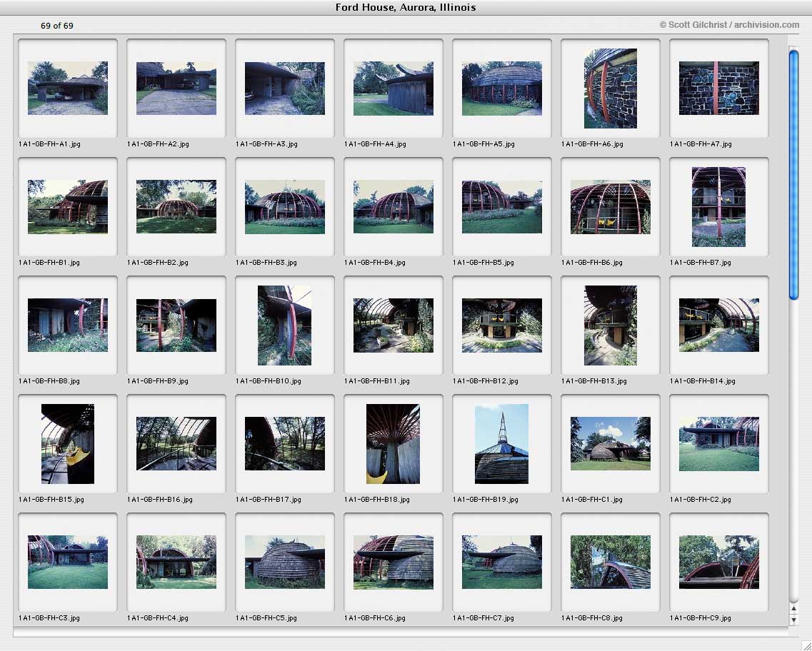Screen dimensions: 812x651
Task: Select thumbnail 1A1-GB-FH-C5.jpg
Action: pos(285,562)
